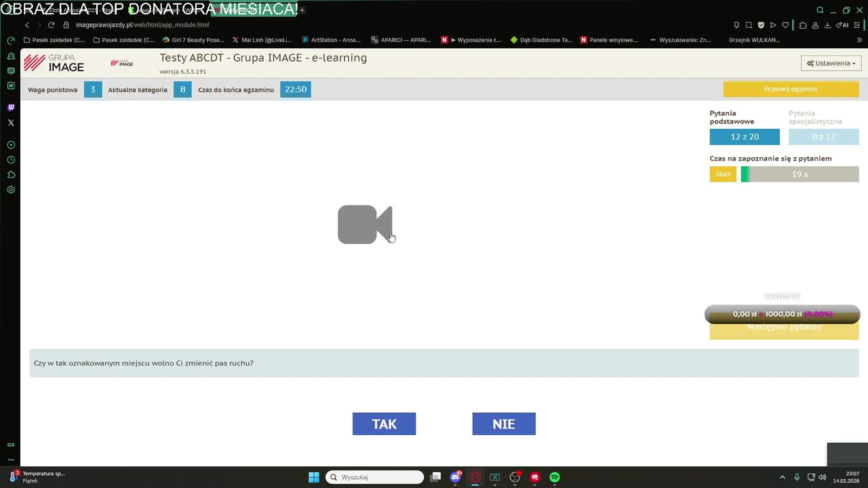Viewport: 868px width, 488px height.
Task: Open Windows Start menu
Action: 314,477
